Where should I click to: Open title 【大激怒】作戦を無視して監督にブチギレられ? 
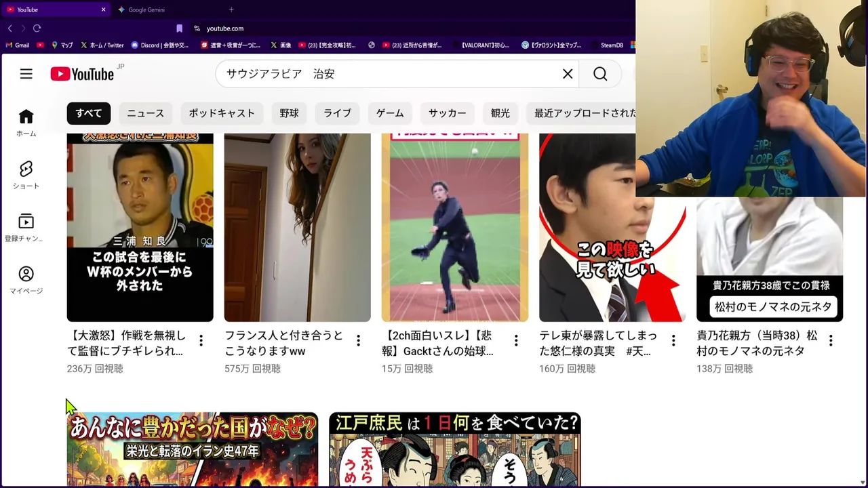click(127, 343)
